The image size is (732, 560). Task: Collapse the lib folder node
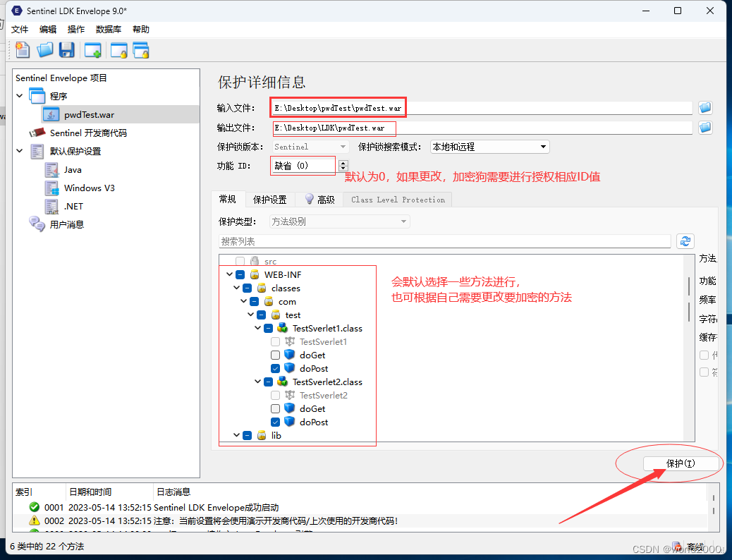click(x=236, y=435)
